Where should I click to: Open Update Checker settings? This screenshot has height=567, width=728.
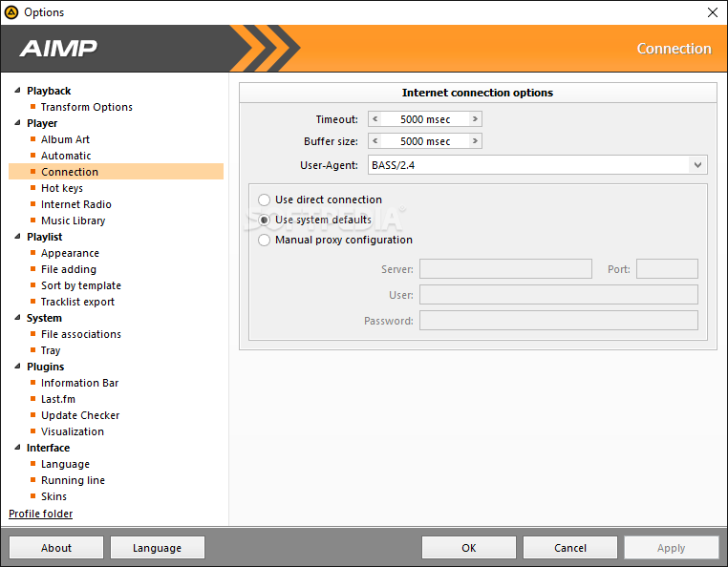[x=80, y=415]
